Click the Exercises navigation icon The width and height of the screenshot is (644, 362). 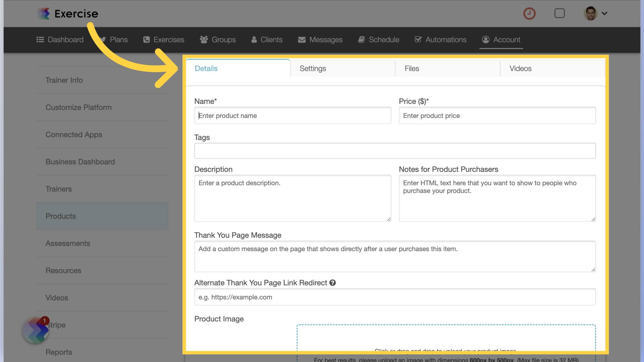pos(146,39)
